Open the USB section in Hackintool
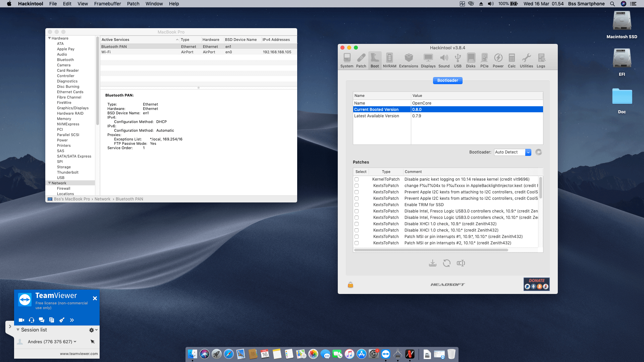 pos(458,61)
